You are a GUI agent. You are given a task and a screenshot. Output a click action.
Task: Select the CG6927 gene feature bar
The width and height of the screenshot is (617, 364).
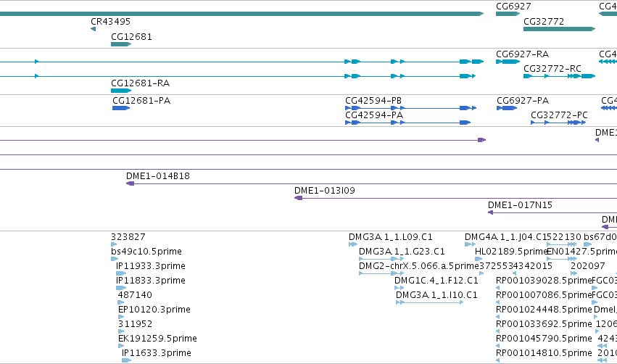point(508,14)
